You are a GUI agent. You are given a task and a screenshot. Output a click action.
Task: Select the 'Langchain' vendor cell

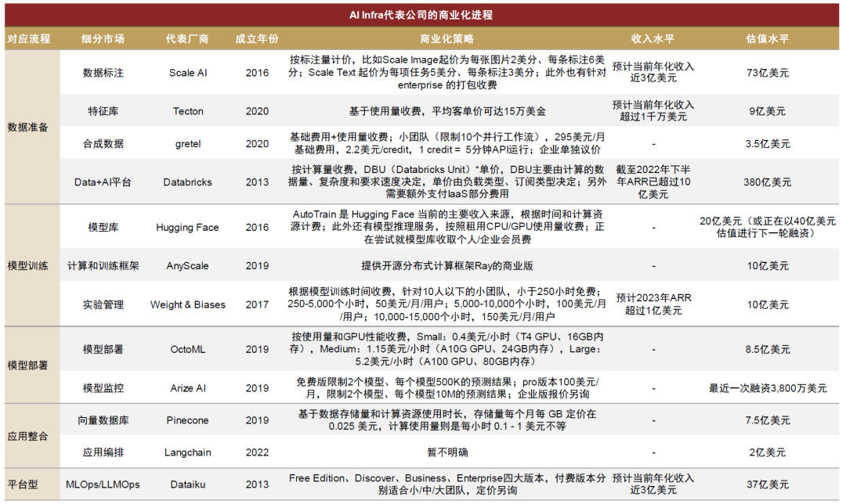(188, 452)
